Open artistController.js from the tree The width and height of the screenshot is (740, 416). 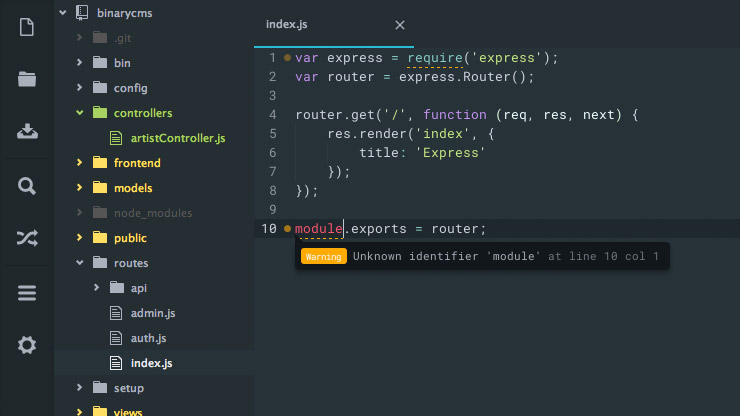(177, 138)
